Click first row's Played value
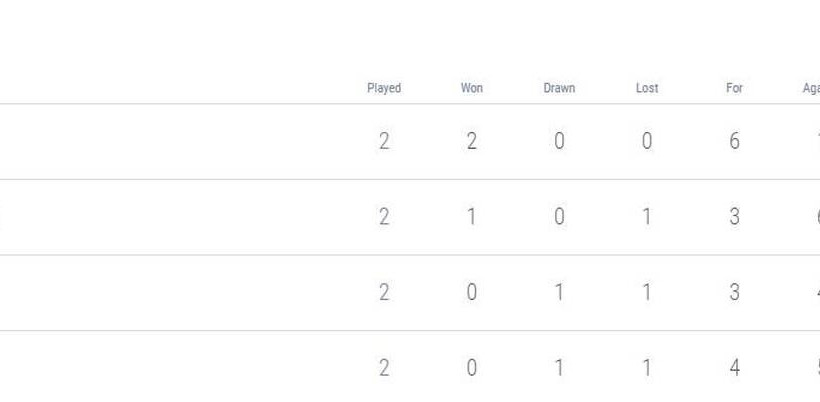Image resolution: width=820 pixels, height=402 pixels. [x=384, y=141]
